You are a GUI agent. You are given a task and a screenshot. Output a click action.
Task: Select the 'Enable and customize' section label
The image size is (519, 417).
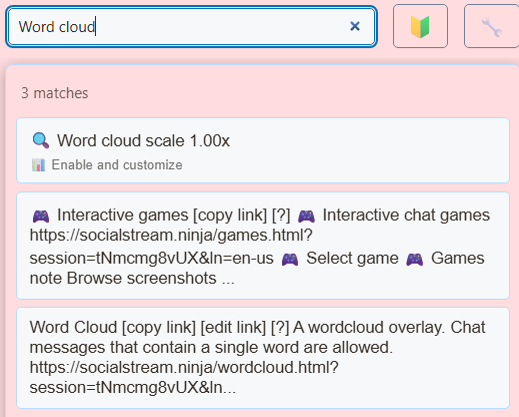pyautogui.click(x=117, y=165)
